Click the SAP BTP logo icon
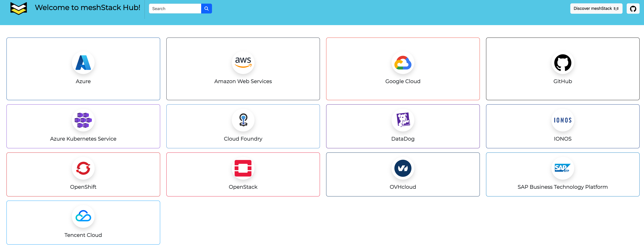Screen dimensions: 644x249 coord(563,168)
